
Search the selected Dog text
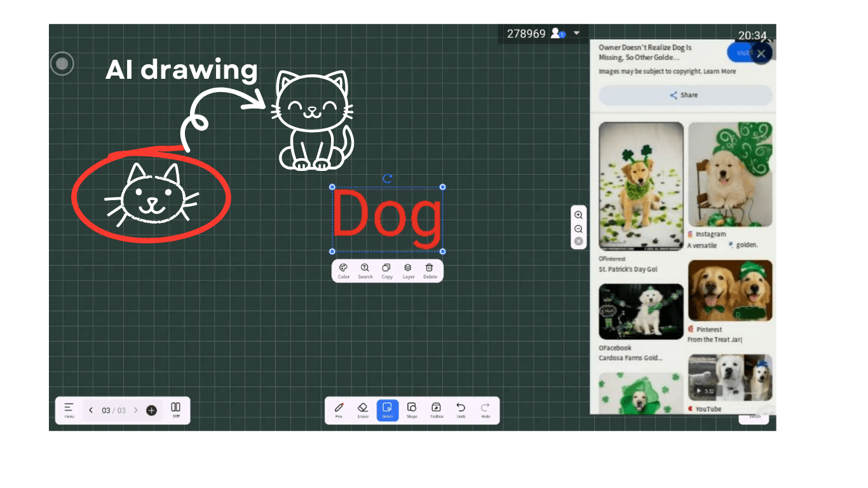365,271
